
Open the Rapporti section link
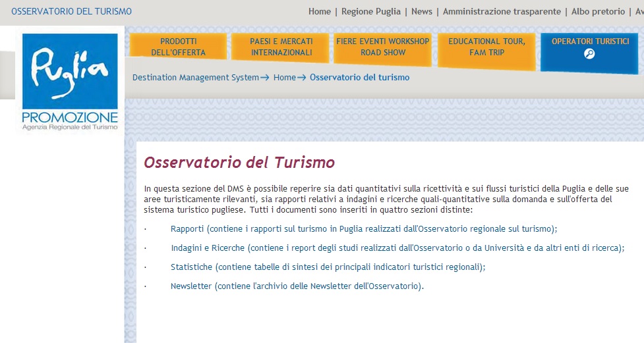click(187, 229)
